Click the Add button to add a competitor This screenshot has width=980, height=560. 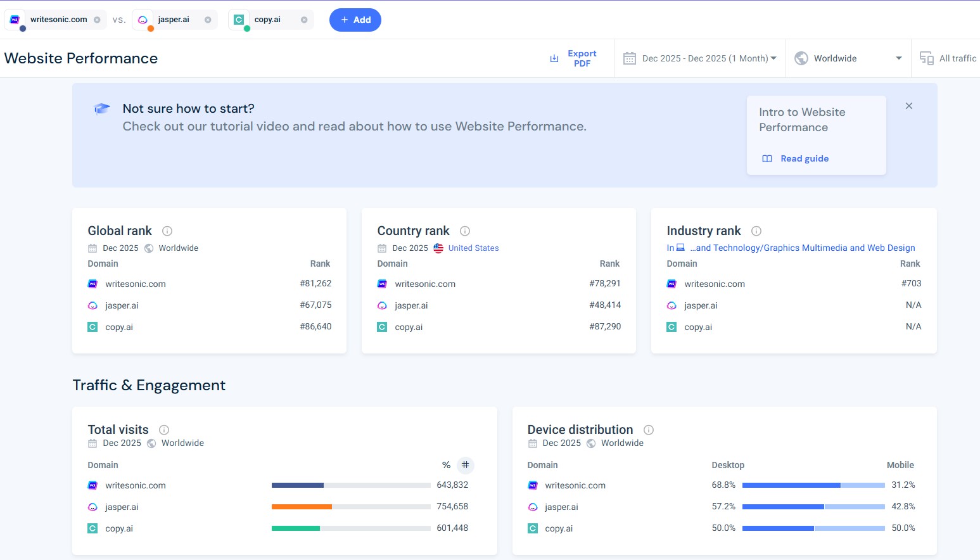[355, 20]
